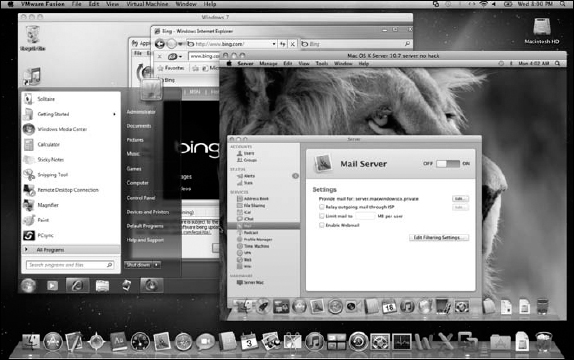Launch iTunes in the Server VM dock
This screenshot has height=360, width=574.
(x=407, y=307)
